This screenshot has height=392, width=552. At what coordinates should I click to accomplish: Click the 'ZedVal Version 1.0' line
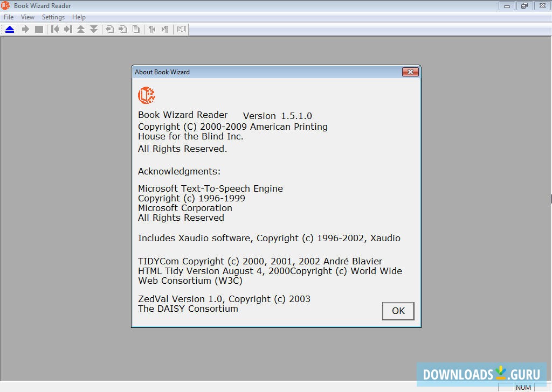(x=224, y=299)
